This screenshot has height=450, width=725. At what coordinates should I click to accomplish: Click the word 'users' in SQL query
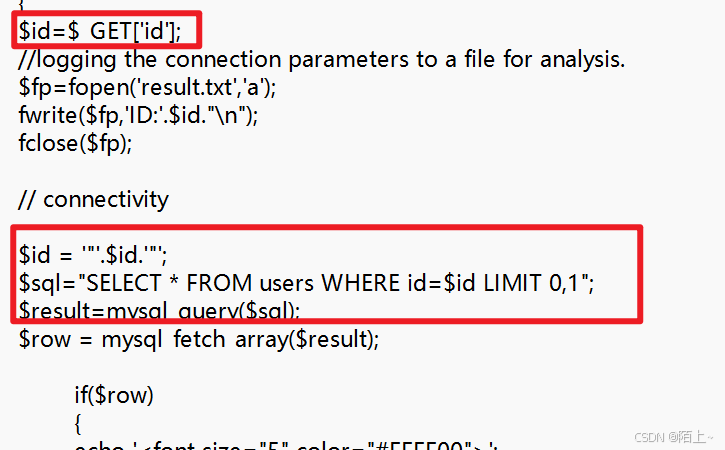tap(287, 284)
